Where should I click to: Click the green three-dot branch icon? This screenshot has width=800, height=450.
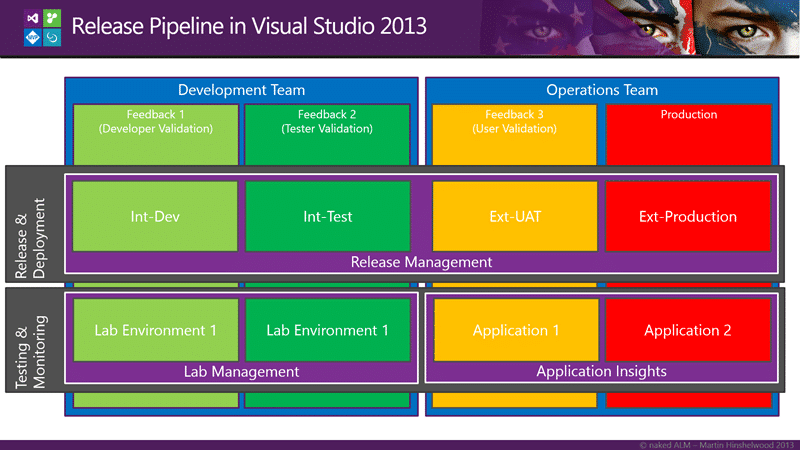52,18
